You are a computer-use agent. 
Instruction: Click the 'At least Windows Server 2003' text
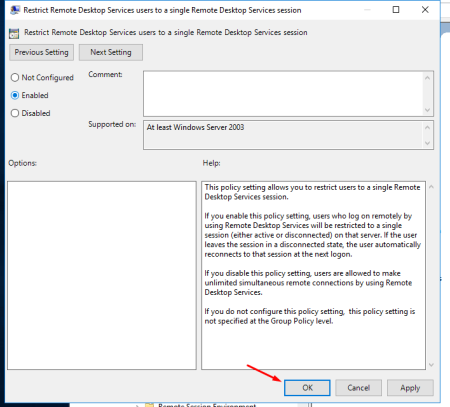tap(195, 127)
